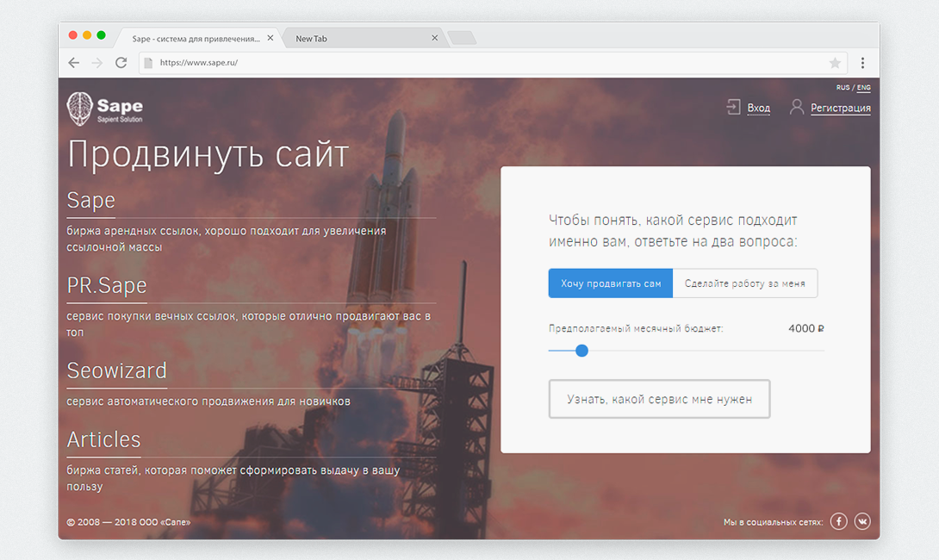
Task: Click the page info icon in address bar
Action: pos(148,63)
